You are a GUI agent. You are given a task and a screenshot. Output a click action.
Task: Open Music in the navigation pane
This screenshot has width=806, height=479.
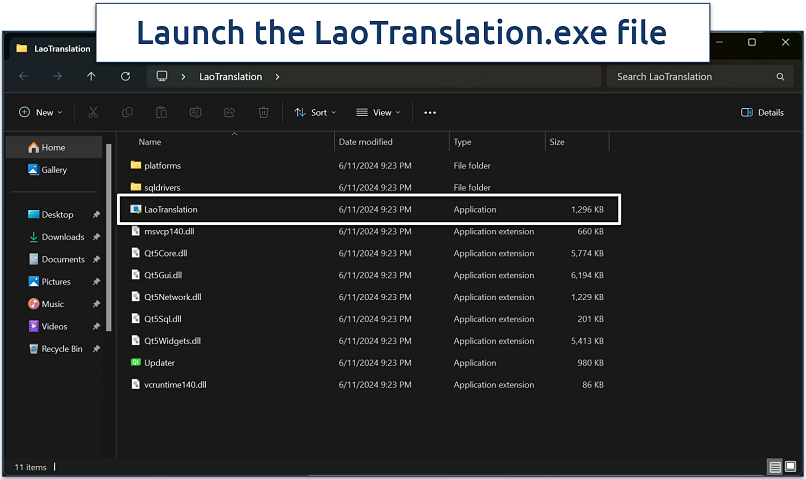tap(46, 304)
